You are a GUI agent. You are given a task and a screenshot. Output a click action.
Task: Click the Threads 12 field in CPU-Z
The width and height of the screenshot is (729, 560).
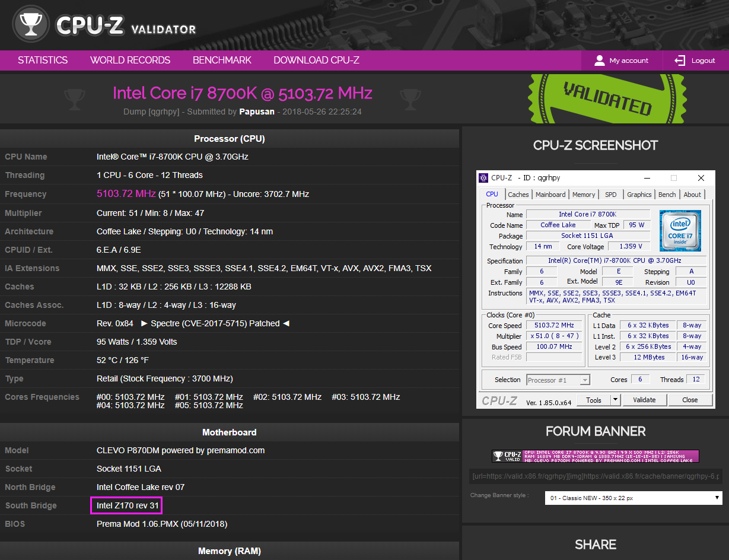point(696,380)
